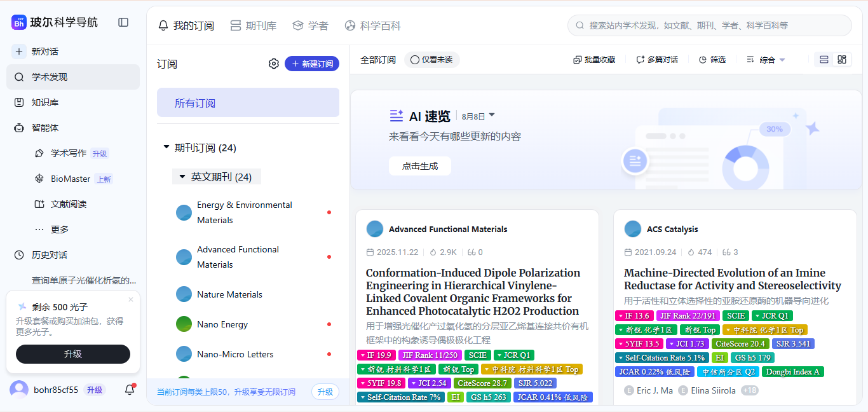Viewport: 868px width, 412px height.
Task: Click 升级 link beside subscription limit notice
Action: pos(325,392)
